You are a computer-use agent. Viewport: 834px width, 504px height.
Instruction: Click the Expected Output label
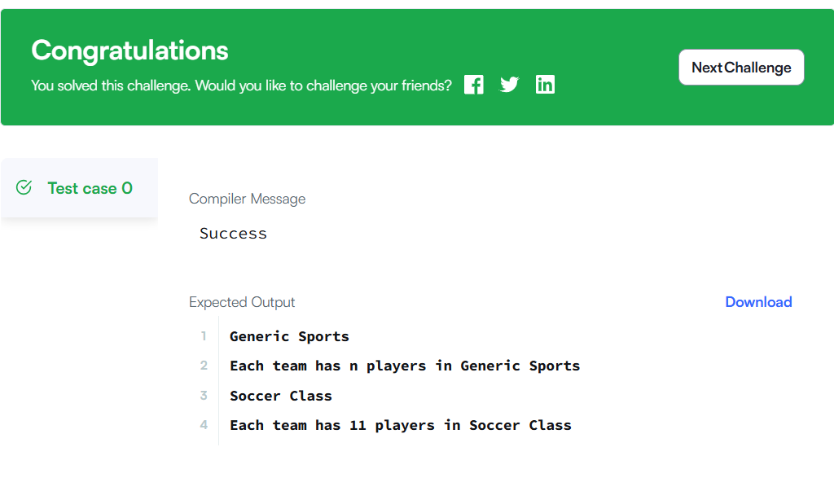[x=242, y=302]
